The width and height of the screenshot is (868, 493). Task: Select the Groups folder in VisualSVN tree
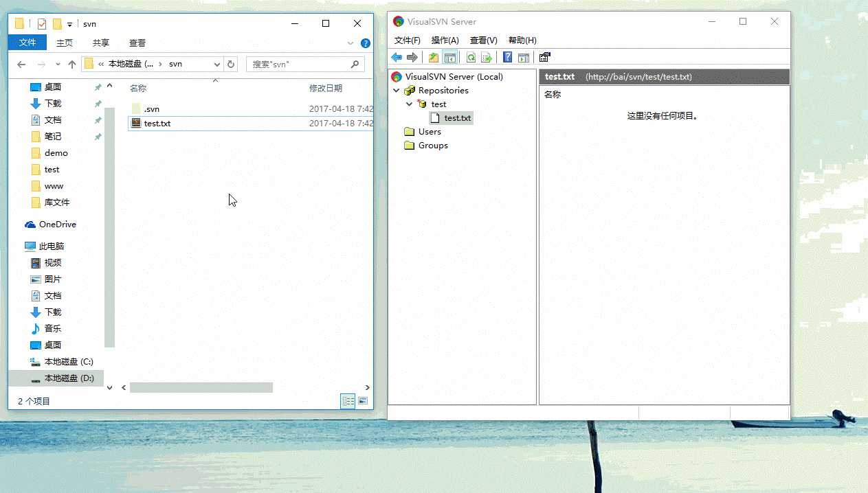(433, 146)
